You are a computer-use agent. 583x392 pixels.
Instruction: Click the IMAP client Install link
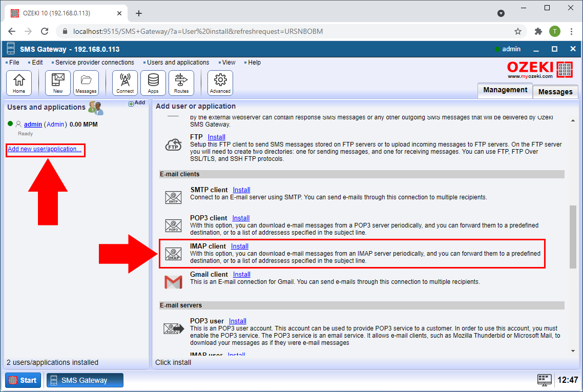pos(239,246)
